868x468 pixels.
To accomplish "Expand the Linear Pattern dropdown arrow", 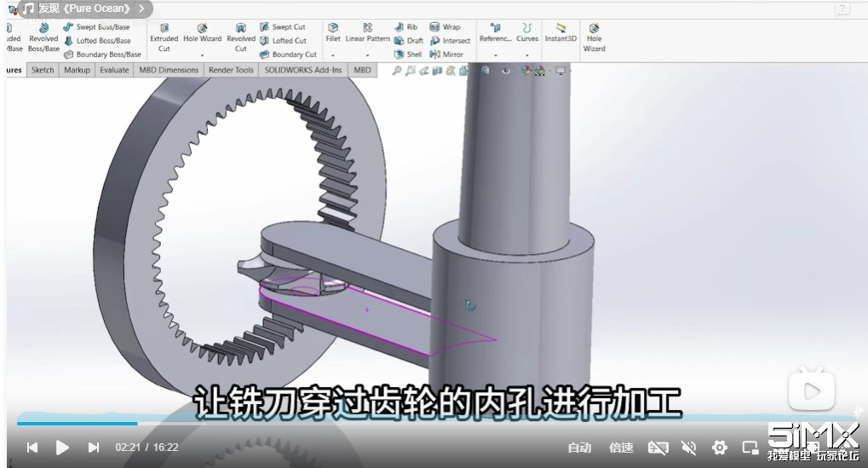I will point(368,55).
